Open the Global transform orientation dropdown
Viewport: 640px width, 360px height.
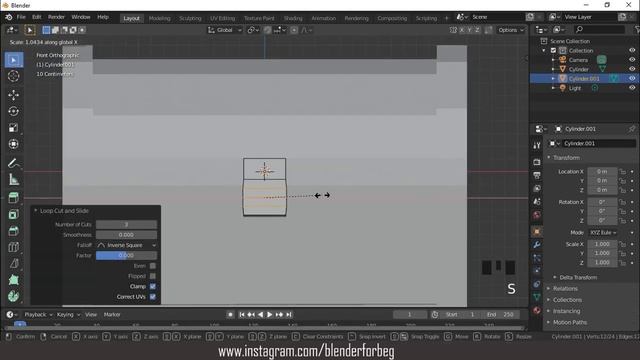click(225, 30)
